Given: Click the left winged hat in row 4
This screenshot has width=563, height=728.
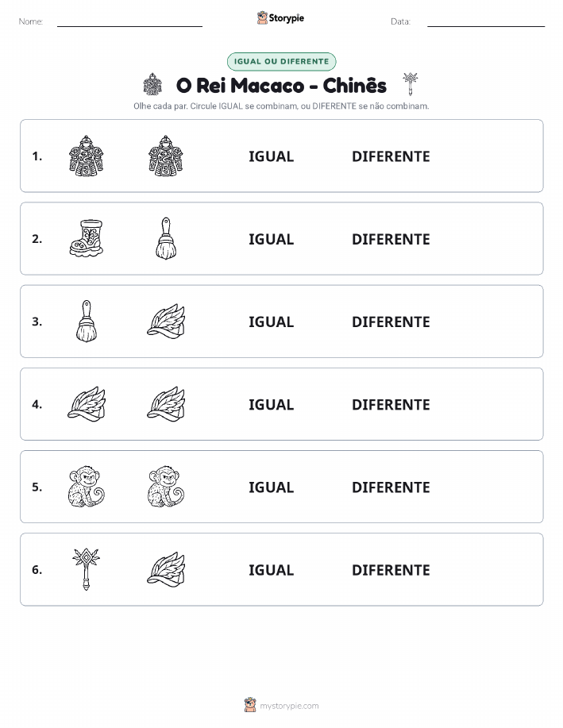Looking at the screenshot, I should 87,404.
